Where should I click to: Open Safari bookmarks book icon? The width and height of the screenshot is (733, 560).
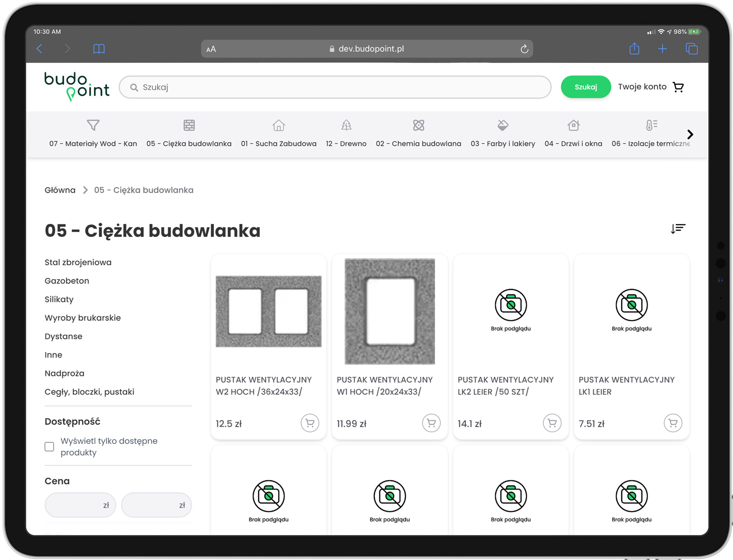[99, 49]
